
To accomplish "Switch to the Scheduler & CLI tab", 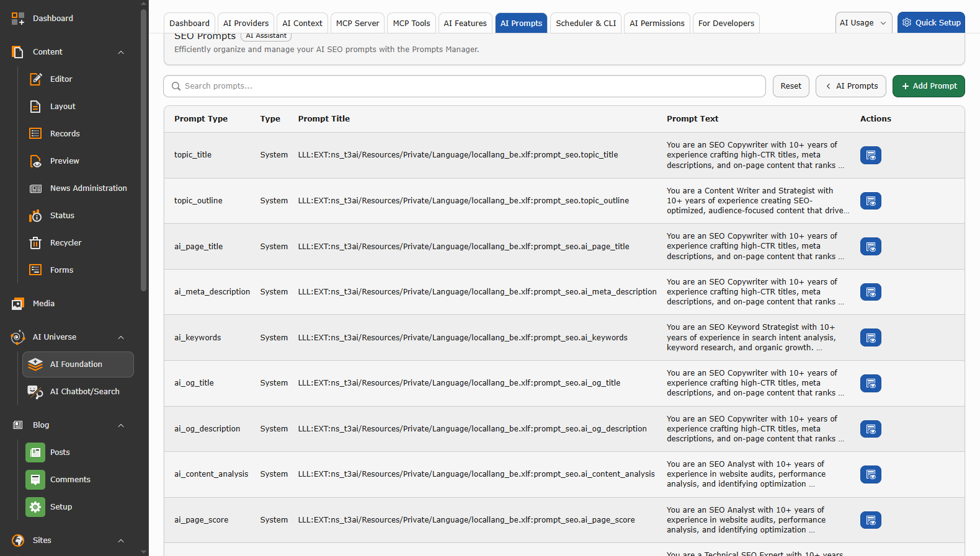I will coord(586,24).
